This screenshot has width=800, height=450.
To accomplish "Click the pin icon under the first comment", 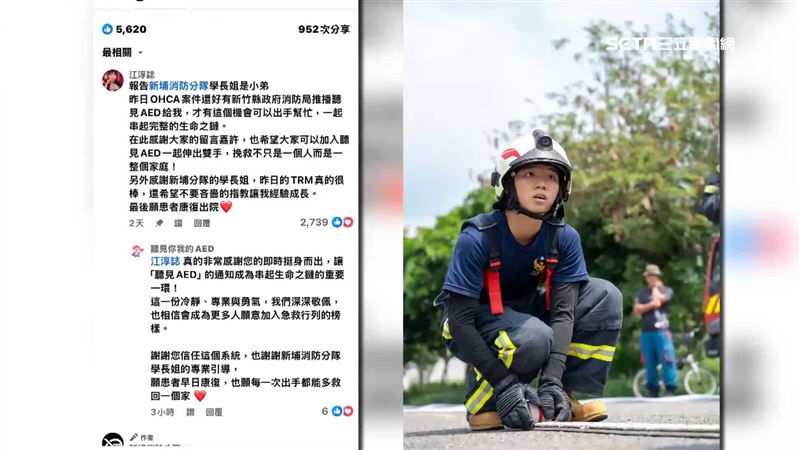I will (x=159, y=223).
